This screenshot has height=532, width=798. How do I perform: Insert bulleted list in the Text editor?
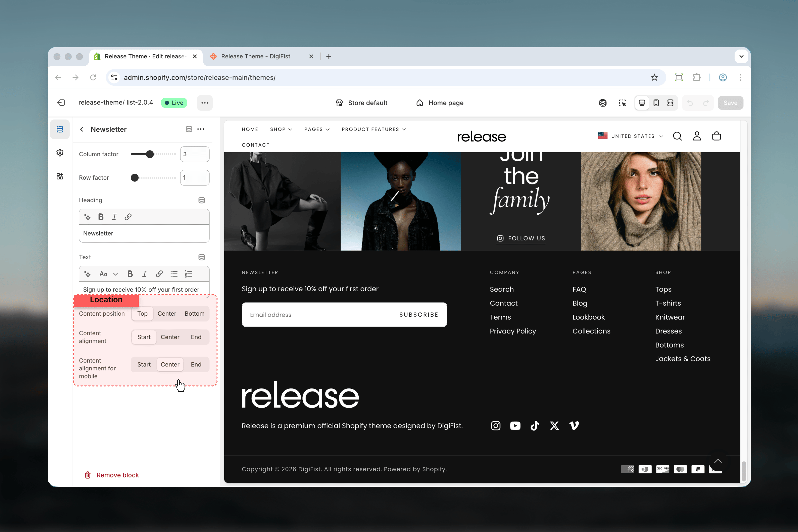click(174, 274)
